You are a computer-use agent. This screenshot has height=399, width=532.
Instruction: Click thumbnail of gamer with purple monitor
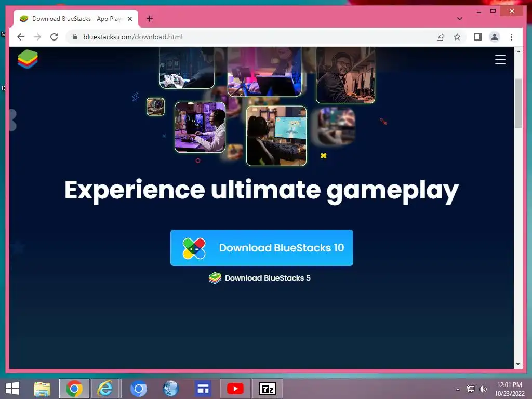point(200,127)
